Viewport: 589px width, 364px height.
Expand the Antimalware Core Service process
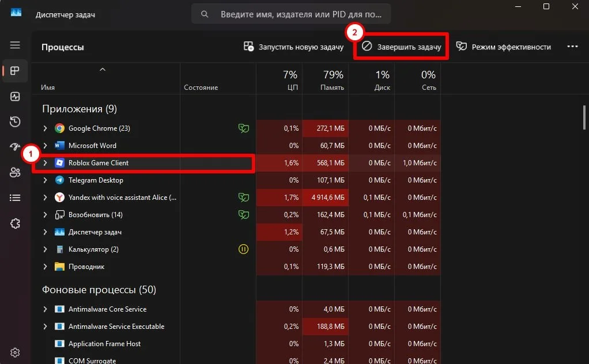45,309
